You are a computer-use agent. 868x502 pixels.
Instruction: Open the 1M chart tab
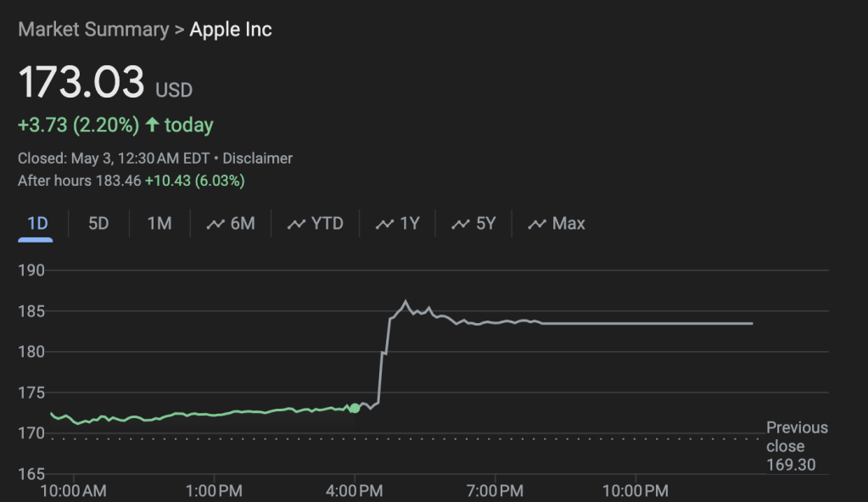click(x=160, y=224)
